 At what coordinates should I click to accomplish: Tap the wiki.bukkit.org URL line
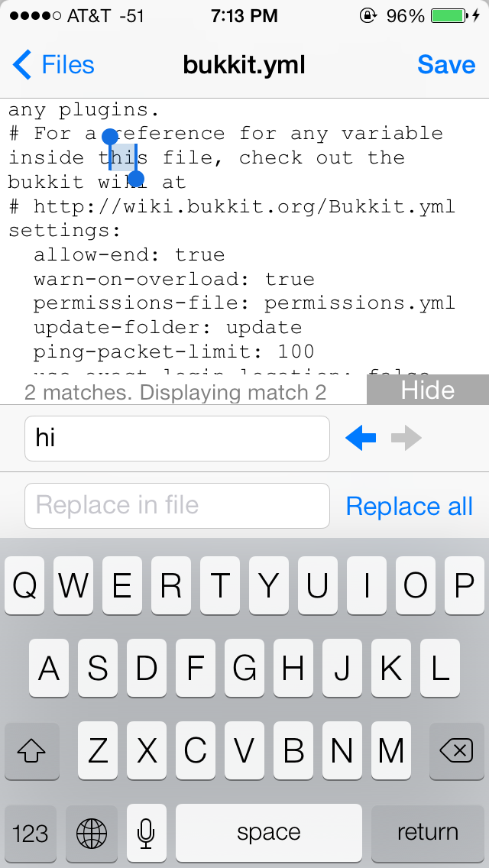[x=244, y=206]
